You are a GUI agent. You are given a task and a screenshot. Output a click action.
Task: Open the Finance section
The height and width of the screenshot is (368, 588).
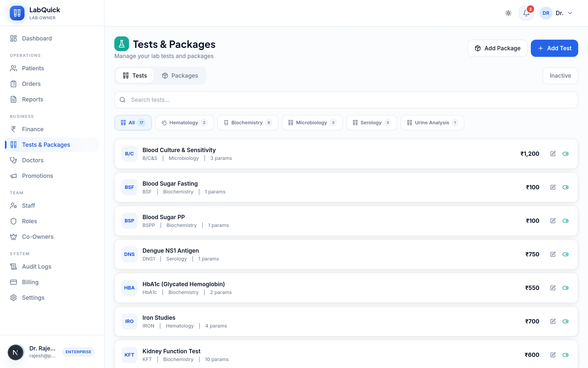point(52,129)
